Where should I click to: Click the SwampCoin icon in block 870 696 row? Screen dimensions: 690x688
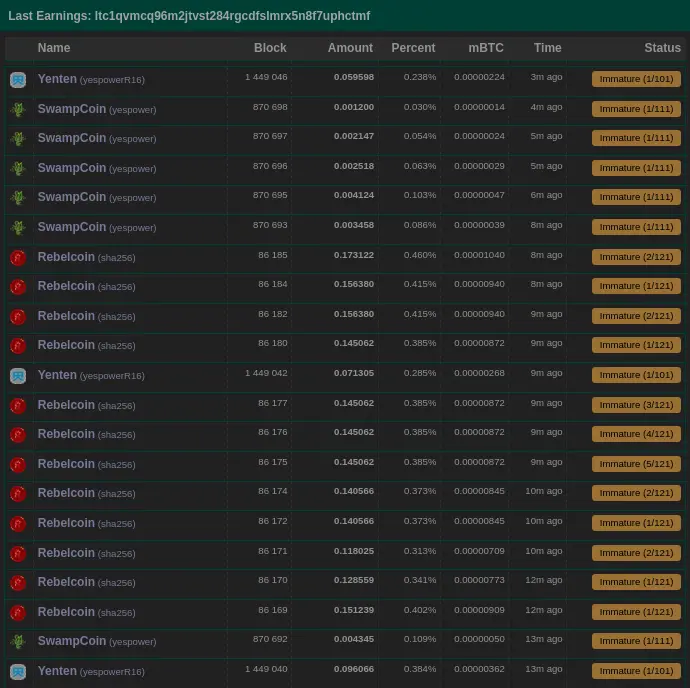pyautogui.click(x=18, y=169)
